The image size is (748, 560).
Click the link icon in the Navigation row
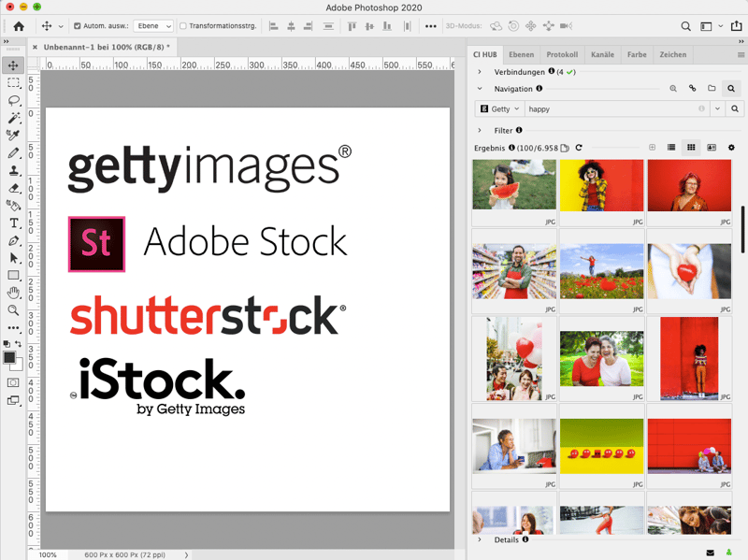pyautogui.click(x=692, y=88)
